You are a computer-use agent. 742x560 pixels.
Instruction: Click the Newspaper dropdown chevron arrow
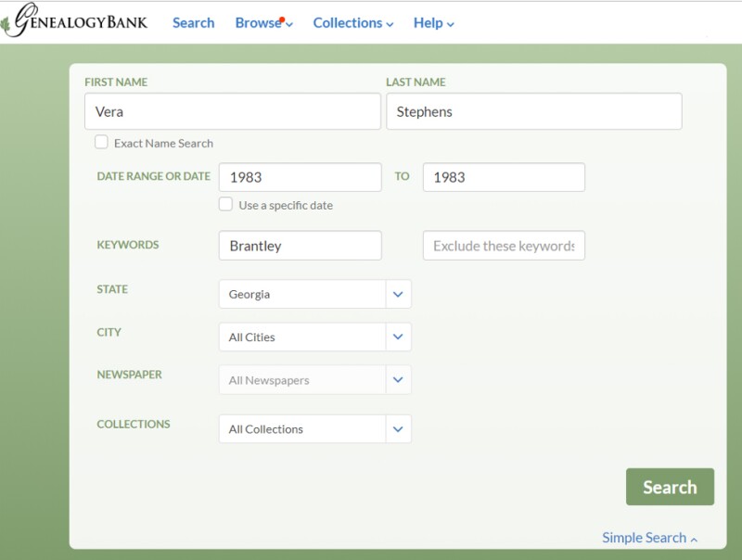398,380
